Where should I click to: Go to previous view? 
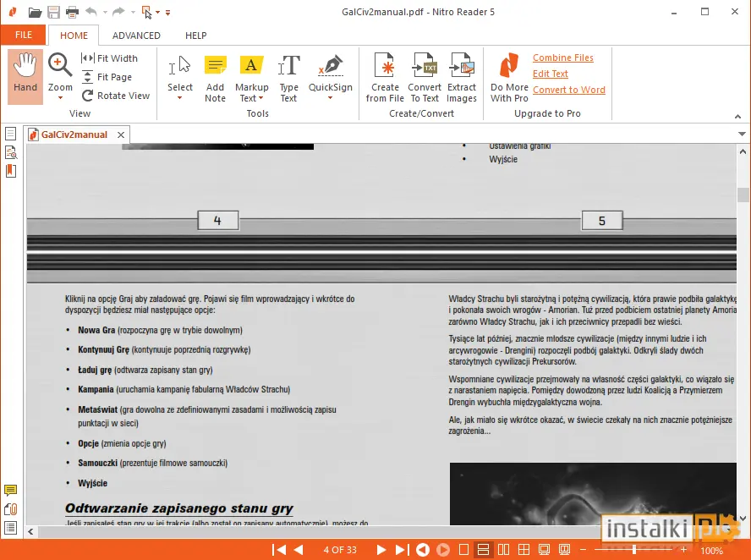(423, 550)
